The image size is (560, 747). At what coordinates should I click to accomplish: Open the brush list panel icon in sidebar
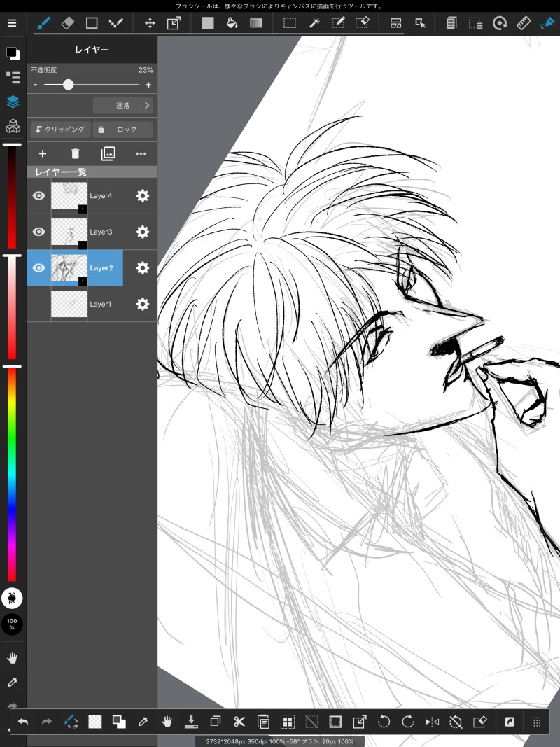13,77
